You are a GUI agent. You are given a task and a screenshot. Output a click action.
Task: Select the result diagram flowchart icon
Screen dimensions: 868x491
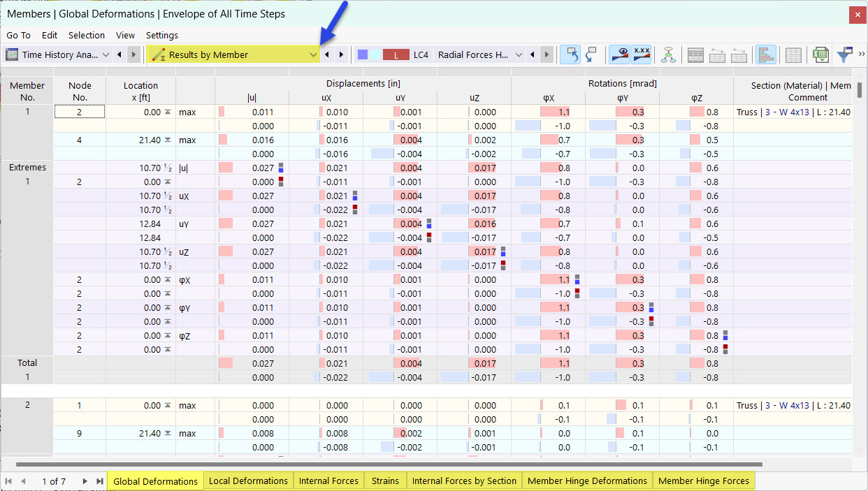pos(669,54)
